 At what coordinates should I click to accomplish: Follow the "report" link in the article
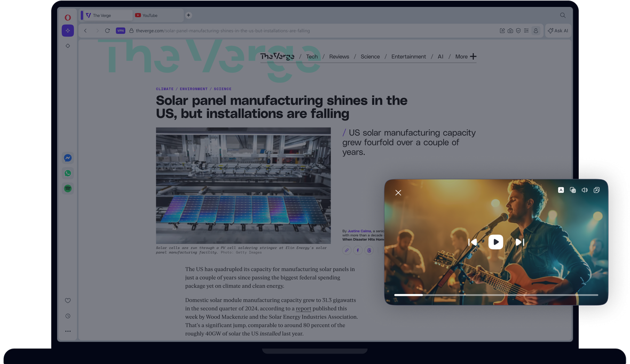(303, 308)
